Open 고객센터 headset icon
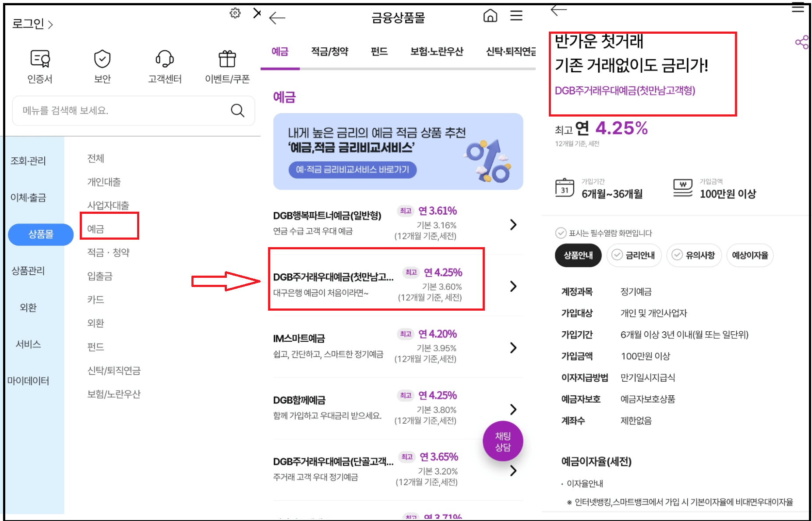The height and width of the screenshot is (521, 812). pos(164,59)
